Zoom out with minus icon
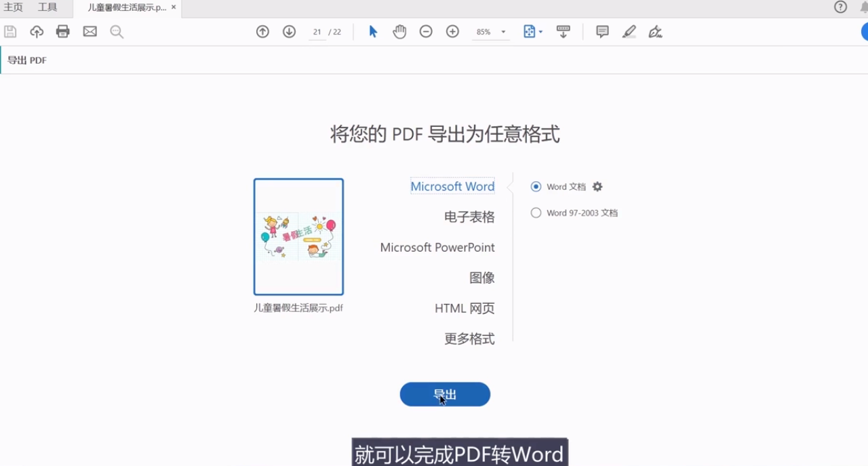The height and width of the screenshot is (466, 868). click(x=426, y=32)
